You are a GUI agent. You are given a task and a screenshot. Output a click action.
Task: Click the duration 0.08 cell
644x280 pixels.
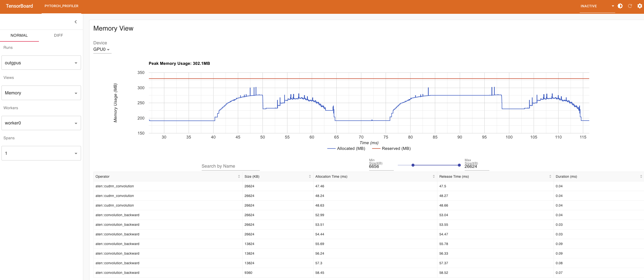click(x=599, y=263)
